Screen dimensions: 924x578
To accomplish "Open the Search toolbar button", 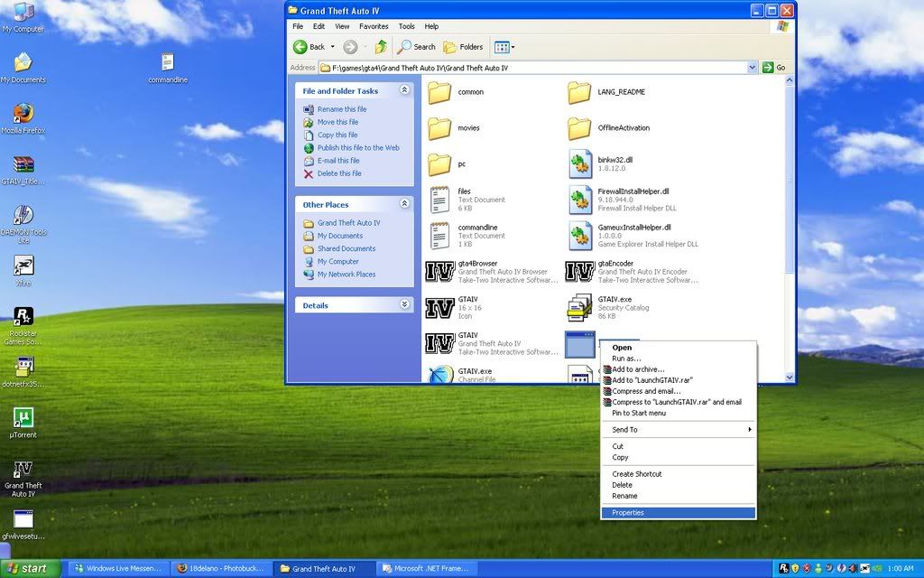I will click(416, 47).
